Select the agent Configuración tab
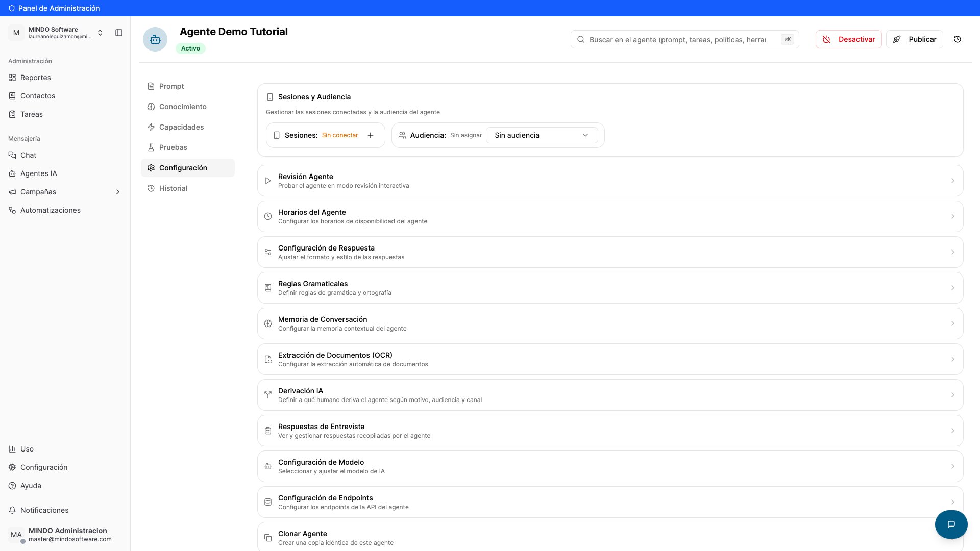This screenshot has width=980, height=551. point(188,168)
